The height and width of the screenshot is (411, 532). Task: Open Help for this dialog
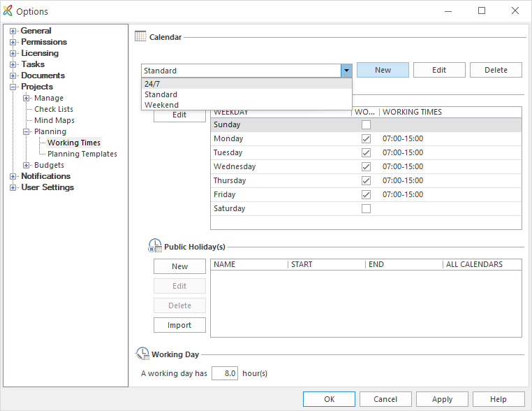pyautogui.click(x=498, y=399)
